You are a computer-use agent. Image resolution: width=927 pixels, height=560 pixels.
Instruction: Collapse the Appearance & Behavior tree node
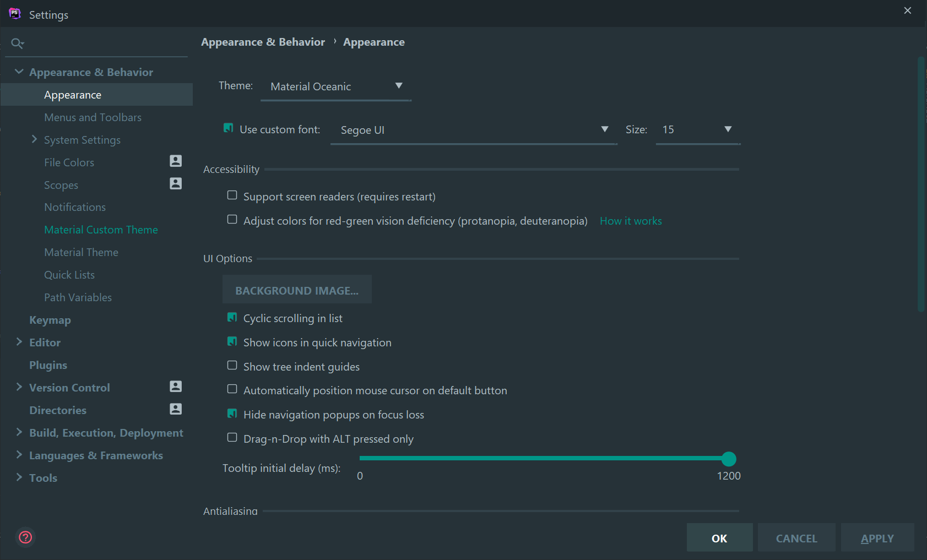[x=19, y=72]
